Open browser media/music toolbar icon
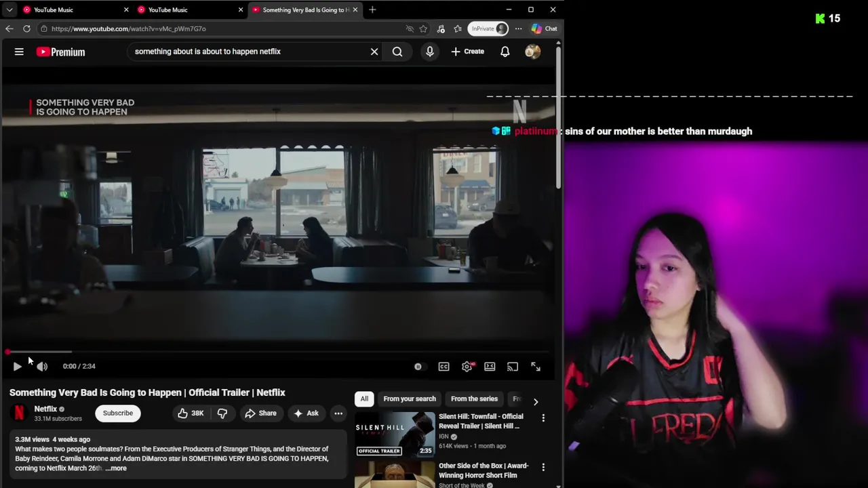Image resolution: width=868 pixels, height=488 pixels. point(441,28)
